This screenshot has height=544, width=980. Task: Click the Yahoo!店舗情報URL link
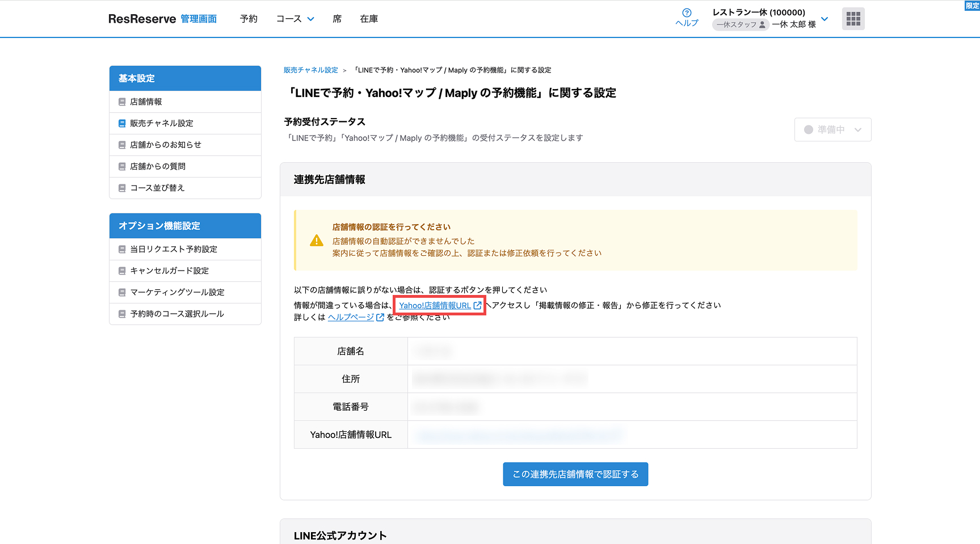tap(435, 305)
